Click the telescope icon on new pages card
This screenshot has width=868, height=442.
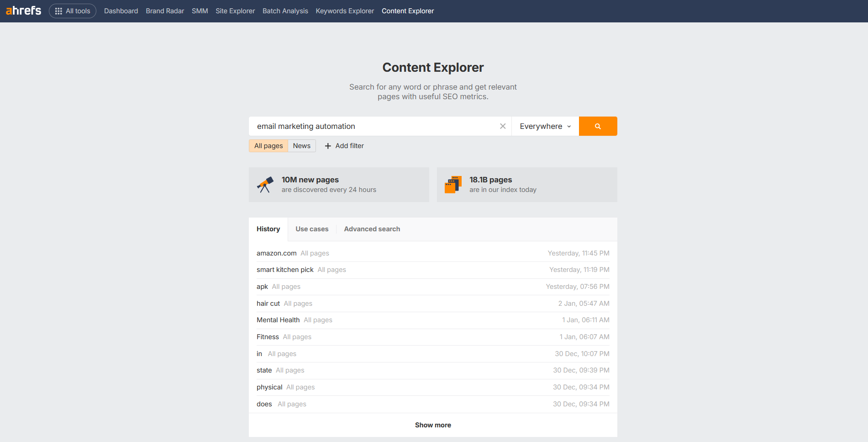[265, 185]
